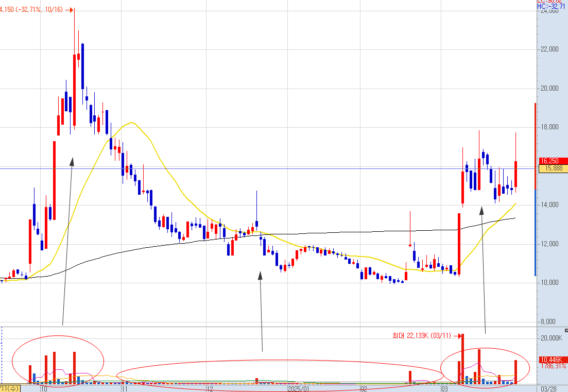Viewport: 568px width, 392px height.
Task: Click the 03/28 date label
Action: pos(549,389)
